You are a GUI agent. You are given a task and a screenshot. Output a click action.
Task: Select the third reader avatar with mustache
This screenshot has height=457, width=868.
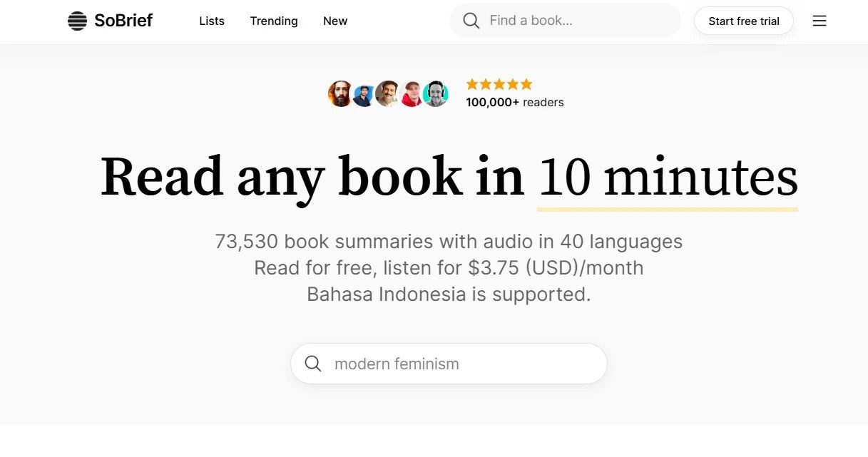point(387,94)
